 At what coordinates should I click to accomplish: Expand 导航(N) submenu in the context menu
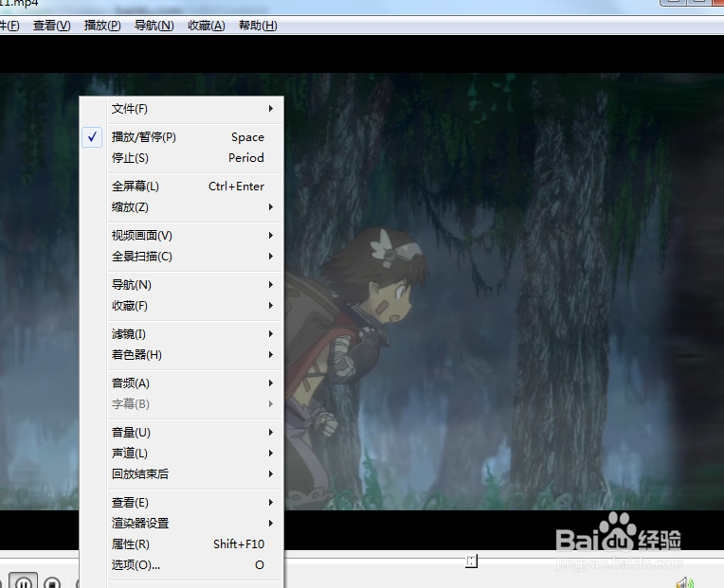click(x=182, y=285)
